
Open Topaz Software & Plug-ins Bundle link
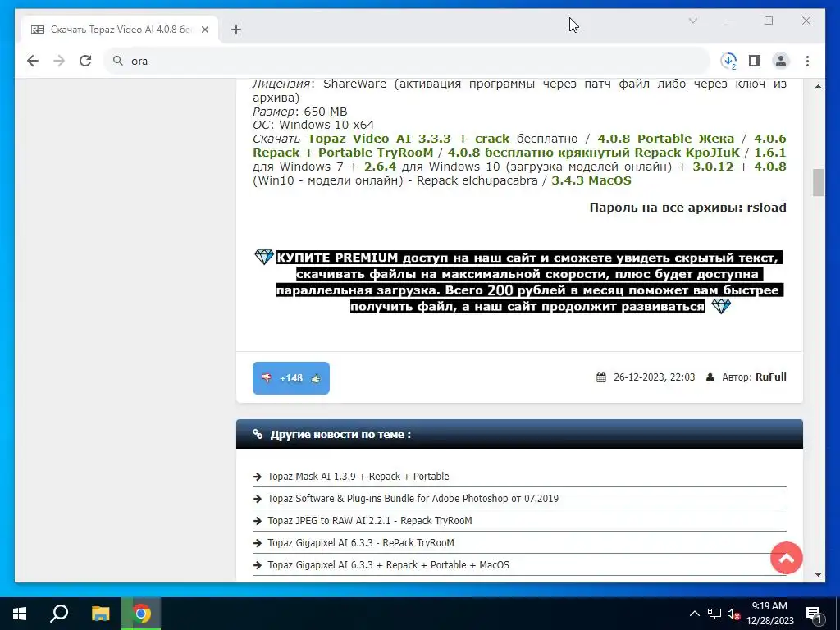coord(413,498)
